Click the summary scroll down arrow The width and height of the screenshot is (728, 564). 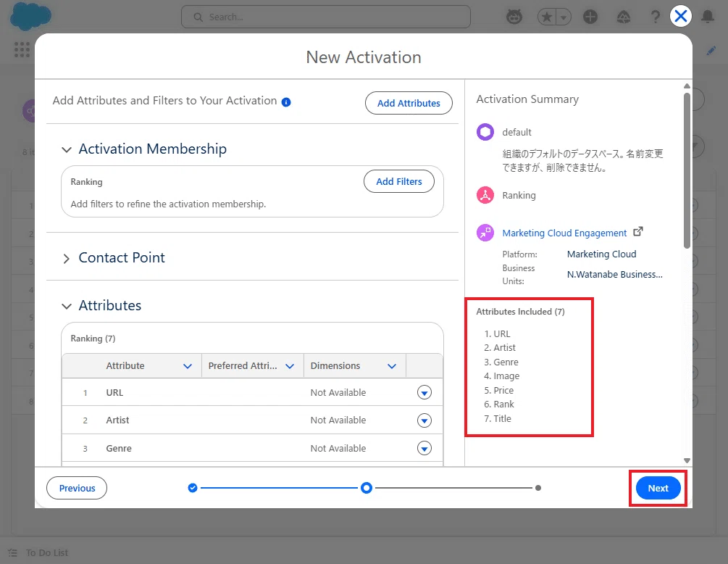coord(687,460)
